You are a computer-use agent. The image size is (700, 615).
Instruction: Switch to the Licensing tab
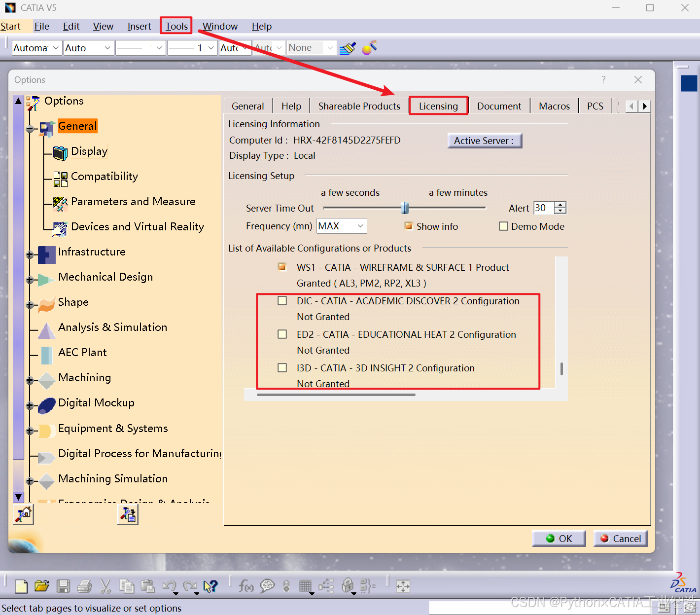(438, 106)
